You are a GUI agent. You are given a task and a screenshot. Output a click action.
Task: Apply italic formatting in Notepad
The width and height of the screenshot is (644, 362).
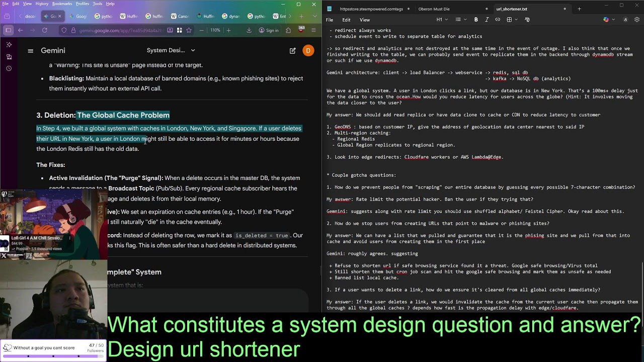click(487, 20)
